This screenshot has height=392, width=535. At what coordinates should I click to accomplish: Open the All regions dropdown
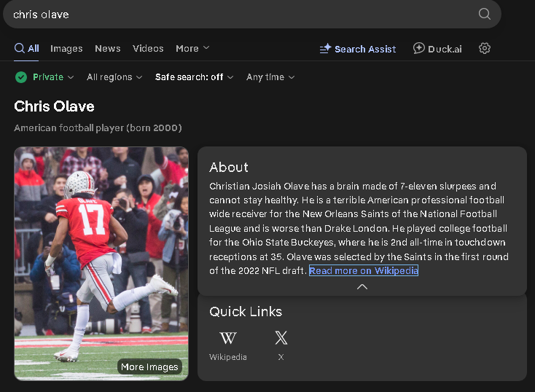(114, 77)
